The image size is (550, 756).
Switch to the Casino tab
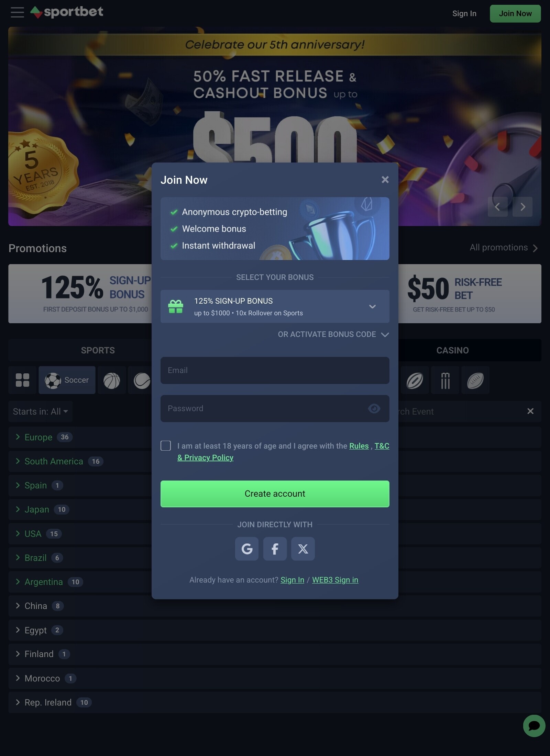coord(452,350)
